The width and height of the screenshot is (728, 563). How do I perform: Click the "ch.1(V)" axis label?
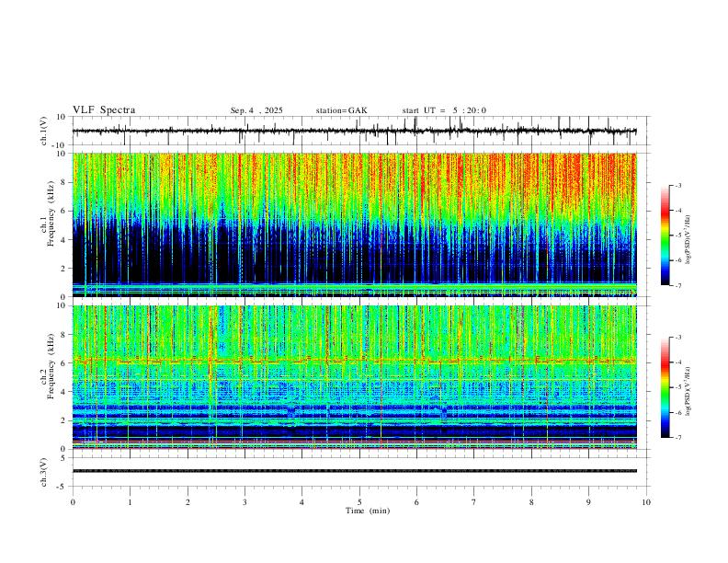pyautogui.click(x=44, y=131)
